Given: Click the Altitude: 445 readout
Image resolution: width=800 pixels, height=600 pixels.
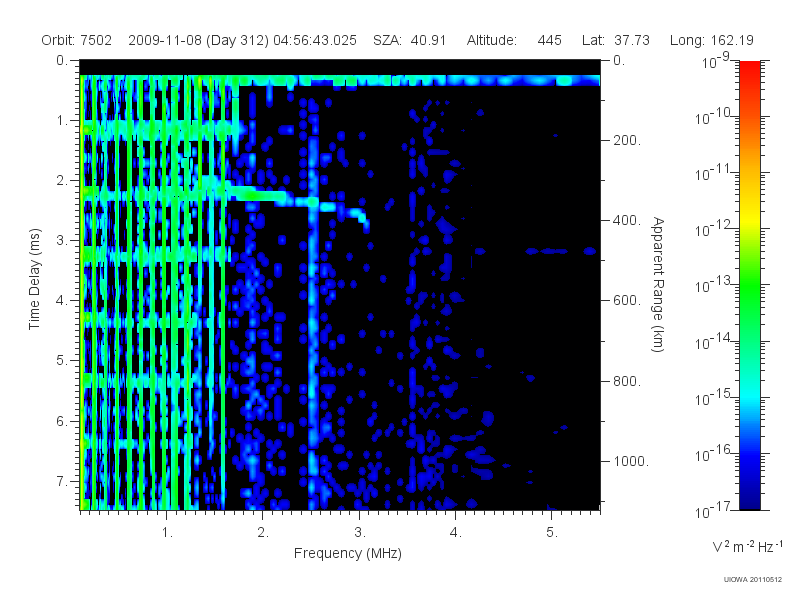Looking at the screenshot, I should [x=514, y=40].
